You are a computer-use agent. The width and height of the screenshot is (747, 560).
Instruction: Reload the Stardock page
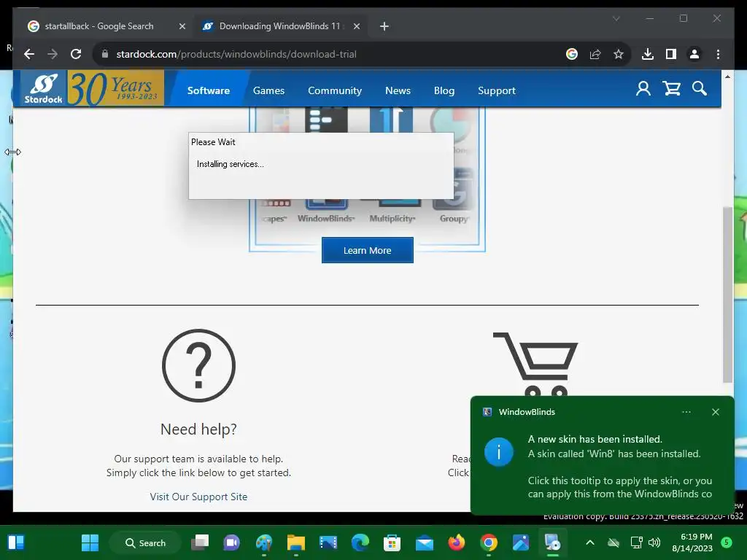pos(76,54)
